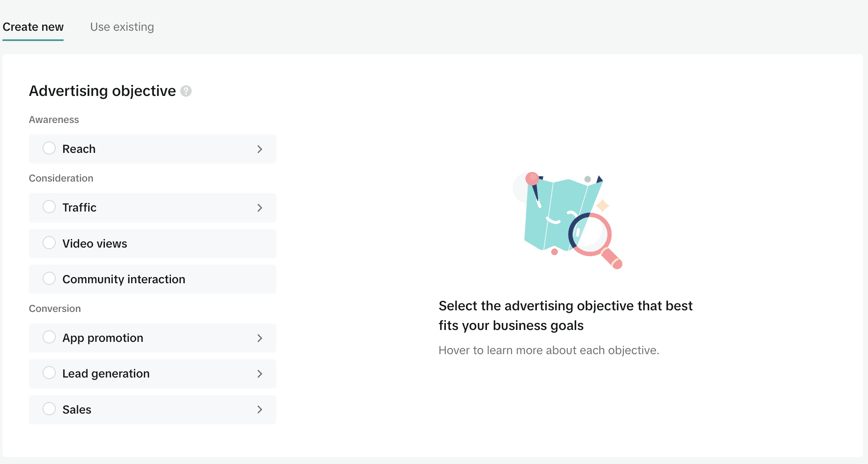Click the Advertising objective help icon

coord(186,91)
